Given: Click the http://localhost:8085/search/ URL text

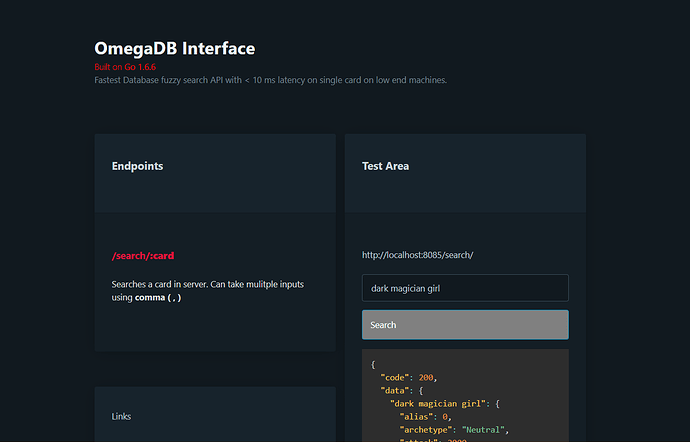Looking at the screenshot, I should 418,255.
